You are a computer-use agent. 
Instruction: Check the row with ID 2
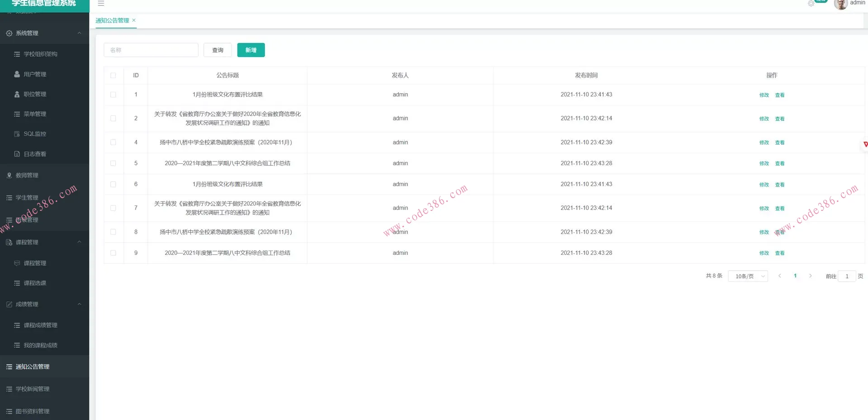[113, 119]
